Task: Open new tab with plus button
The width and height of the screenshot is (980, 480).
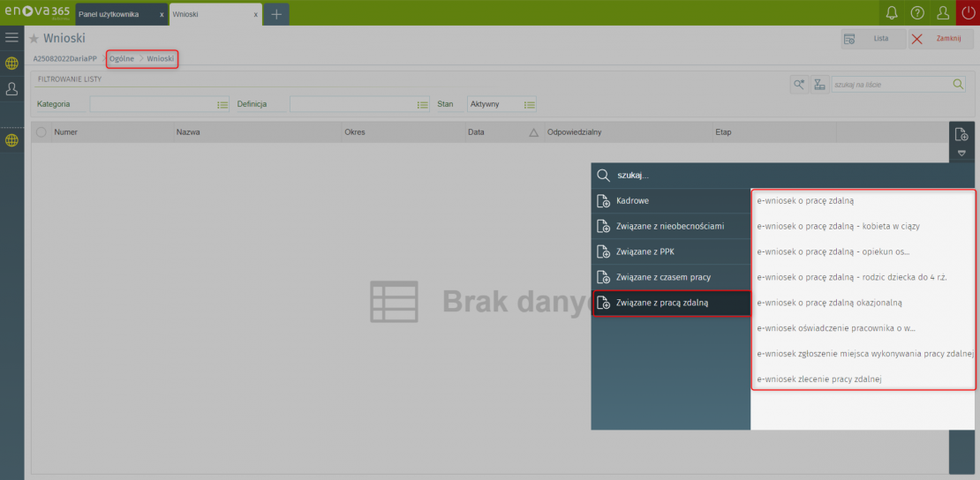Action: (276, 14)
